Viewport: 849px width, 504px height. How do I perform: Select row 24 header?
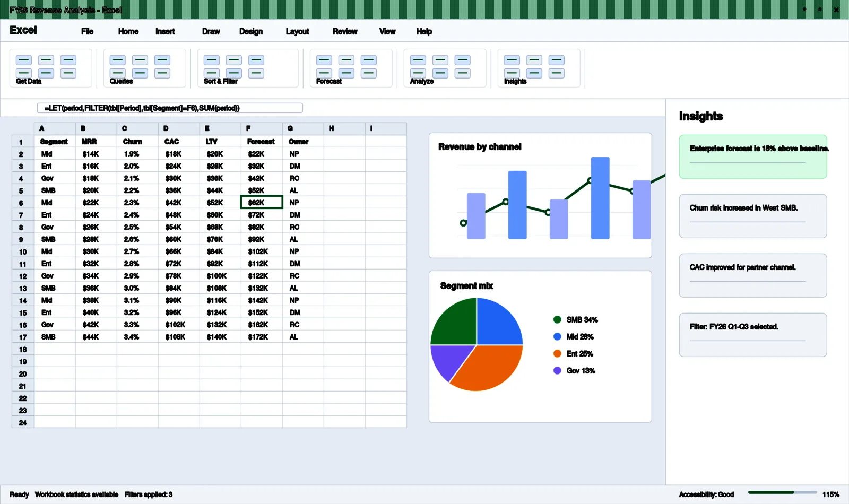pyautogui.click(x=23, y=422)
